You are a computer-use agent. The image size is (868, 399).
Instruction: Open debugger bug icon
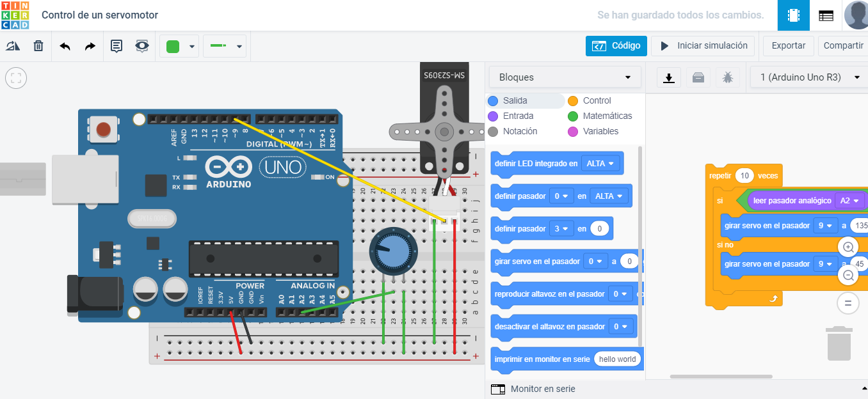pyautogui.click(x=728, y=77)
